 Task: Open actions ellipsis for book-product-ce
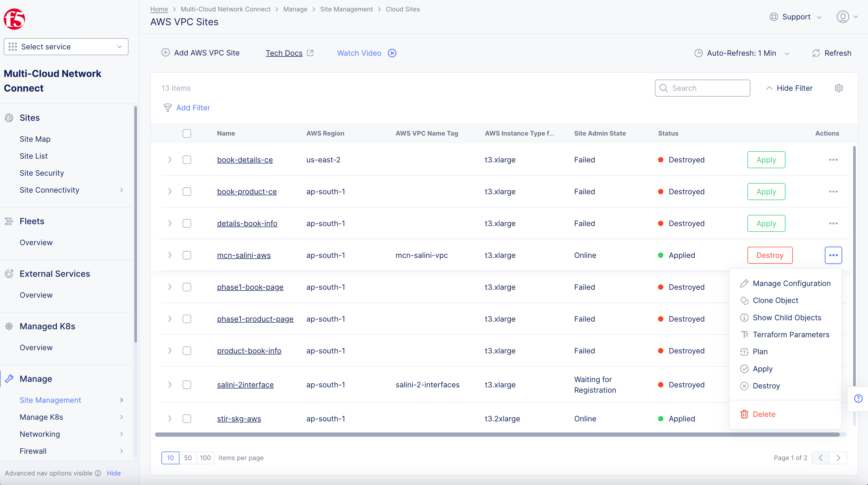pos(833,192)
